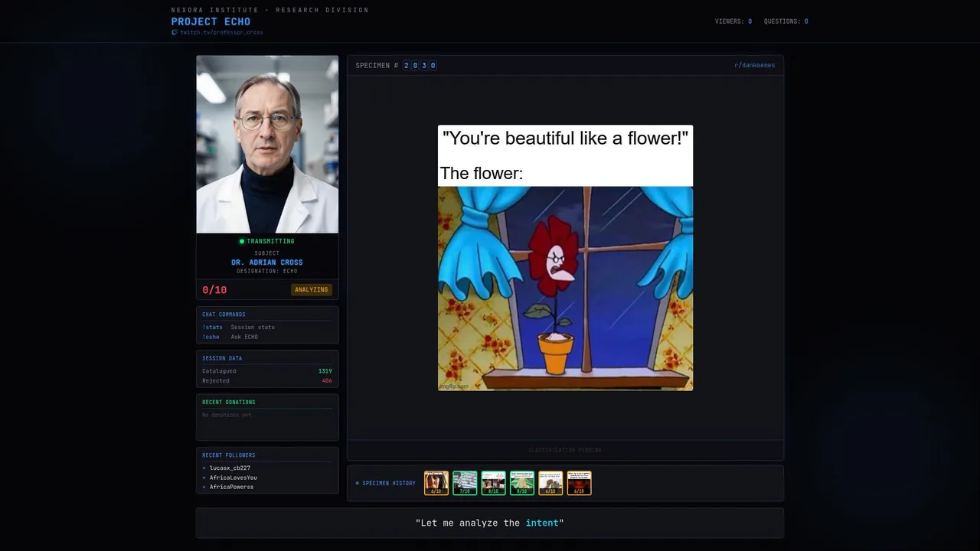The height and width of the screenshot is (551, 980).
Task: Click the RECENT FOLLOWERS heading
Action: pyautogui.click(x=229, y=455)
